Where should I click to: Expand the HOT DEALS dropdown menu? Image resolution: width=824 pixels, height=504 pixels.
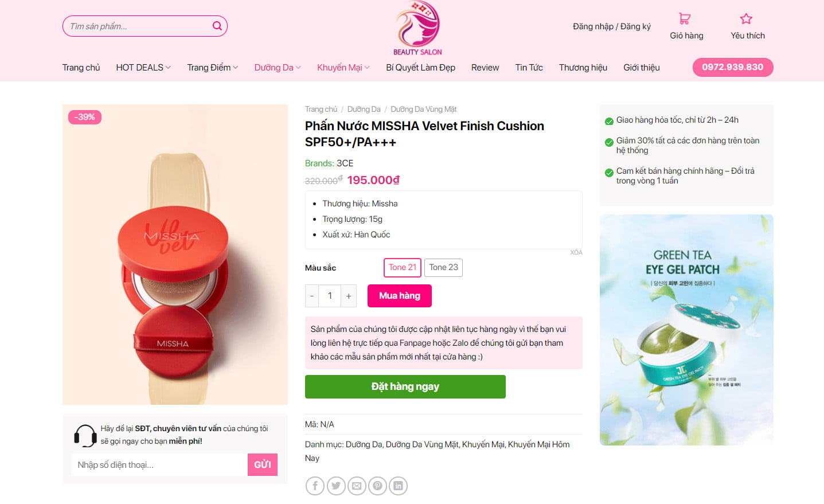143,68
